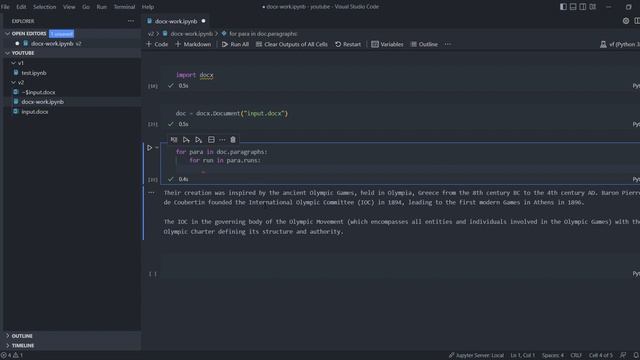Screen dimensions: 640x360
Task: Click Cell 4 of 5 status
Action: (600, 355)
